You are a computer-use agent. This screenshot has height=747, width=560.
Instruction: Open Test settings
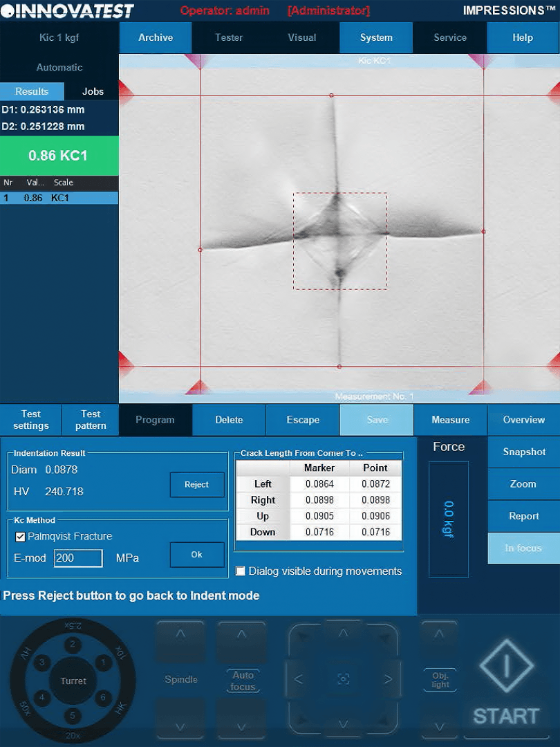pyautogui.click(x=30, y=420)
